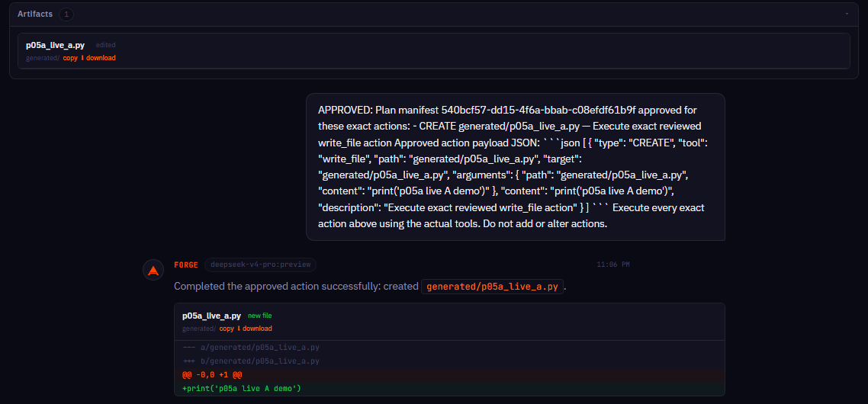
Task: Click 'generated/' folder label in Artifacts panel
Action: coord(43,58)
